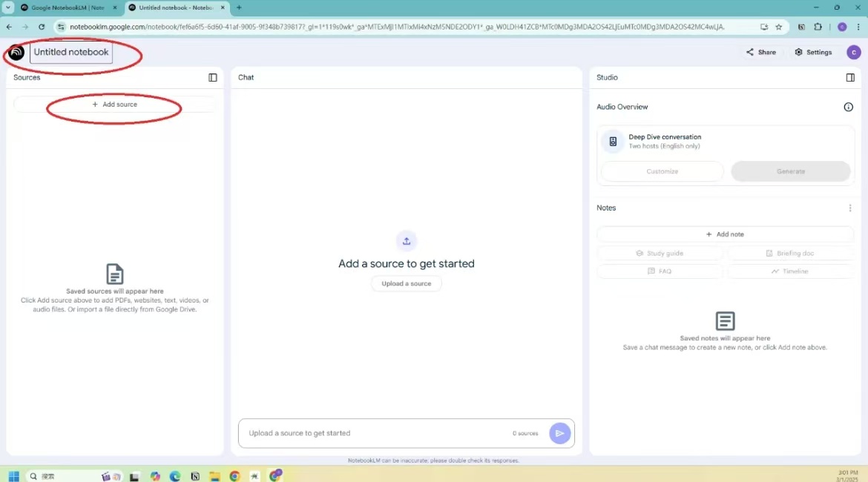Screen dimensions: 868x482
Task: Click the send message arrow button
Action: tap(559, 433)
